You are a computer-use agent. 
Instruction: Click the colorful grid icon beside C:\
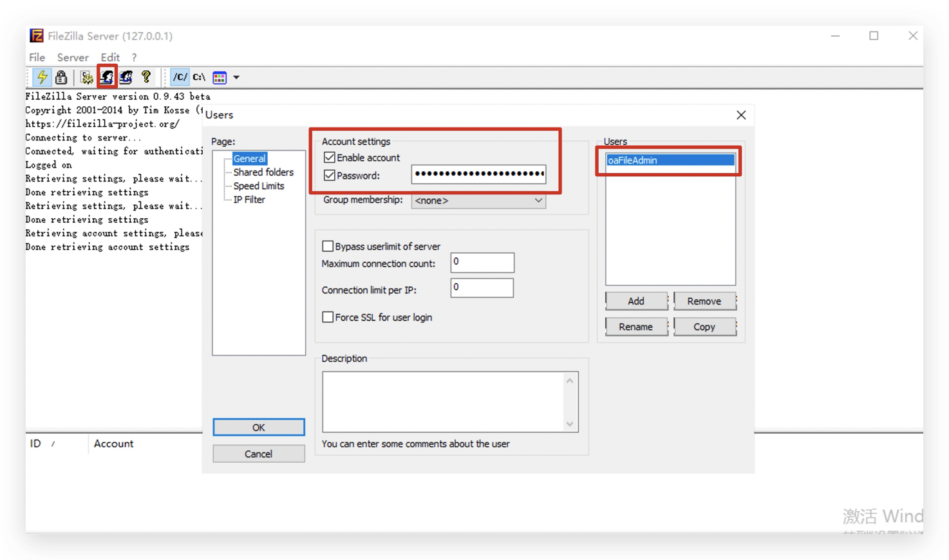(219, 77)
